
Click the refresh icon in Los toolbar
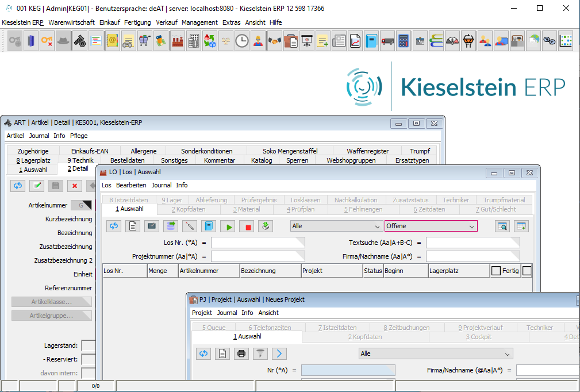click(x=114, y=226)
